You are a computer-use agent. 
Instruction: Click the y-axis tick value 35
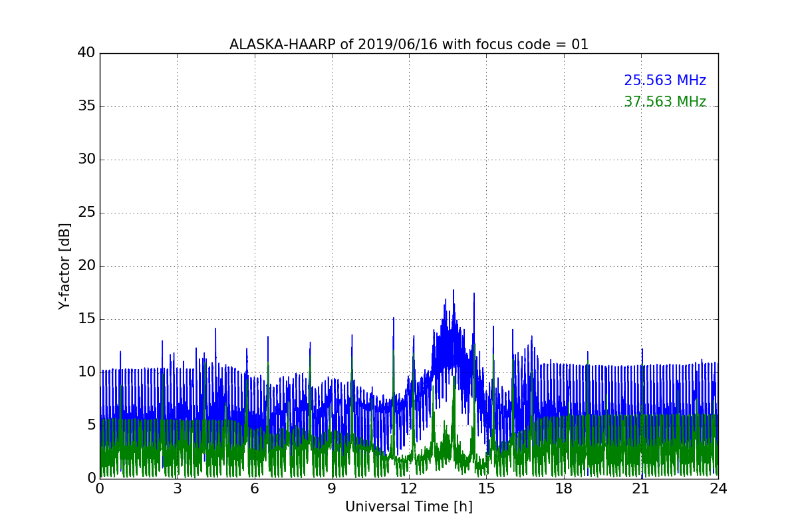coord(86,106)
